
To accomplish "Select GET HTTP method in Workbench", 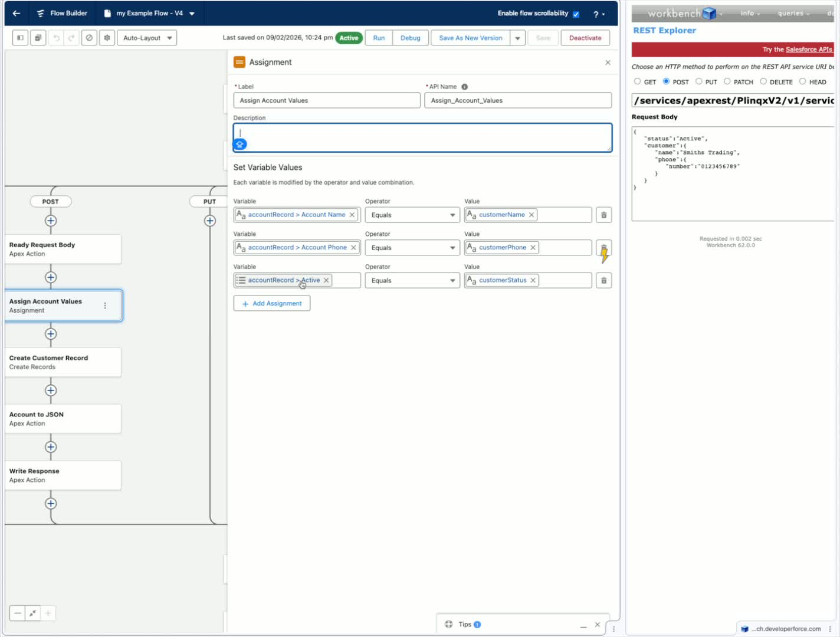I will [637, 81].
